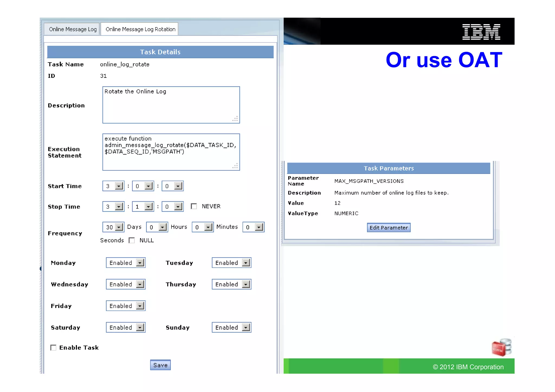
Task: Change the Saturday Enabled dropdown
Action: 126,328
